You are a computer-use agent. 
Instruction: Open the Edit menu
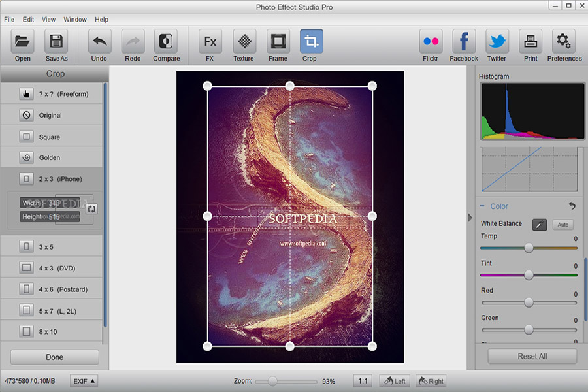coord(28,20)
